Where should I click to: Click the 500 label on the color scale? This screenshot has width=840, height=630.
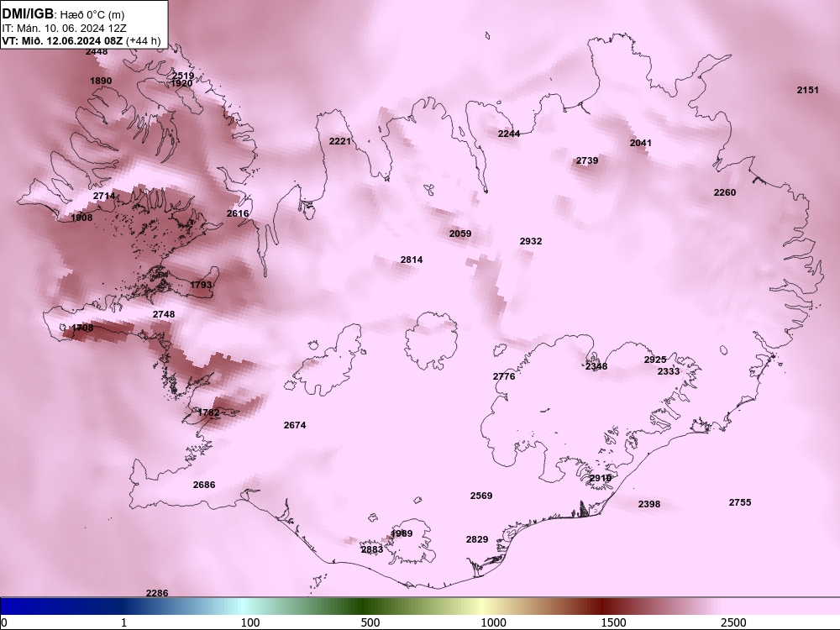coord(370,622)
